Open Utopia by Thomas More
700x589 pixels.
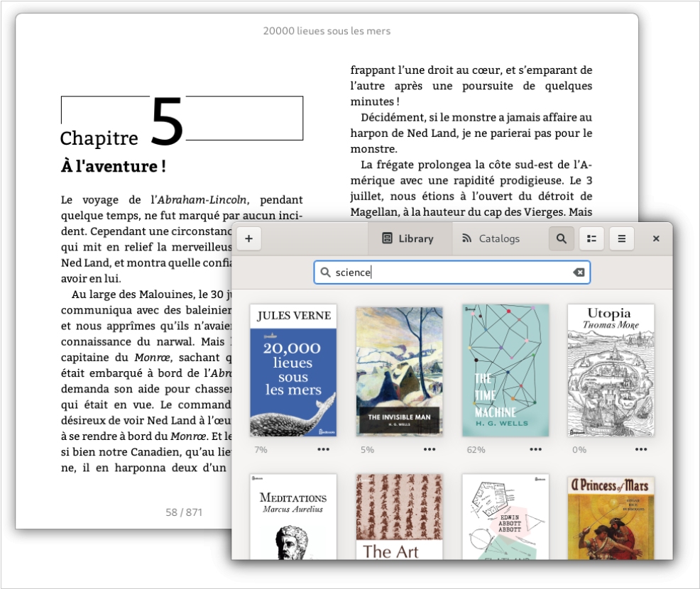[x=611, y=370]
